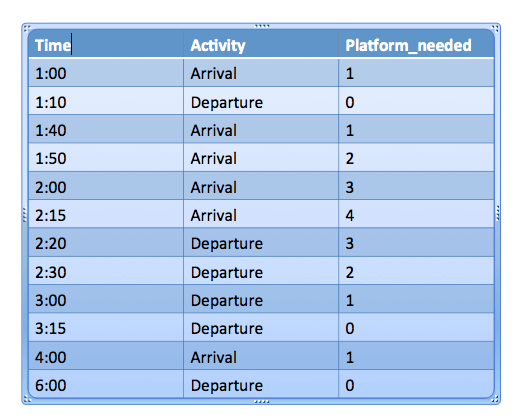This screenshot has width=527, height=420.
Task: Click the top-right table corner resize handle
Action: [x=495, y=28]
